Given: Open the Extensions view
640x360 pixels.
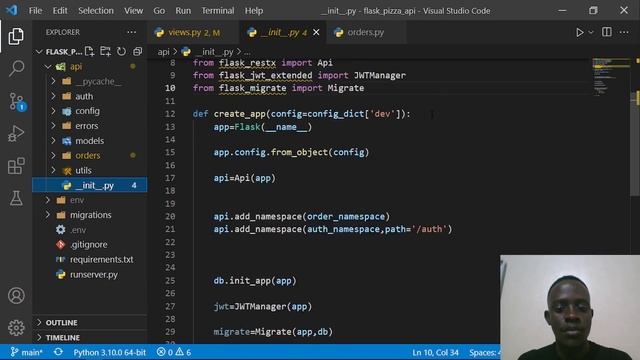Looking at the screenshot, I should click(x=16, y=166).
